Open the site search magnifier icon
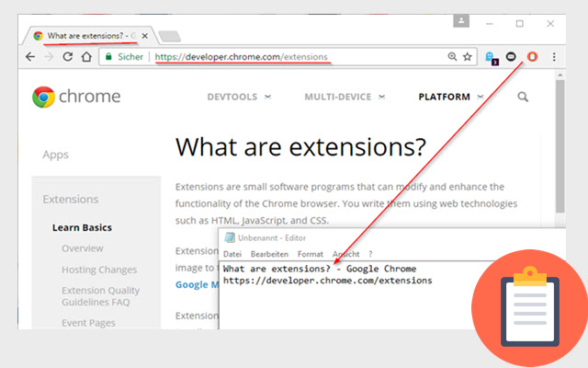 [x=523, y=97]
